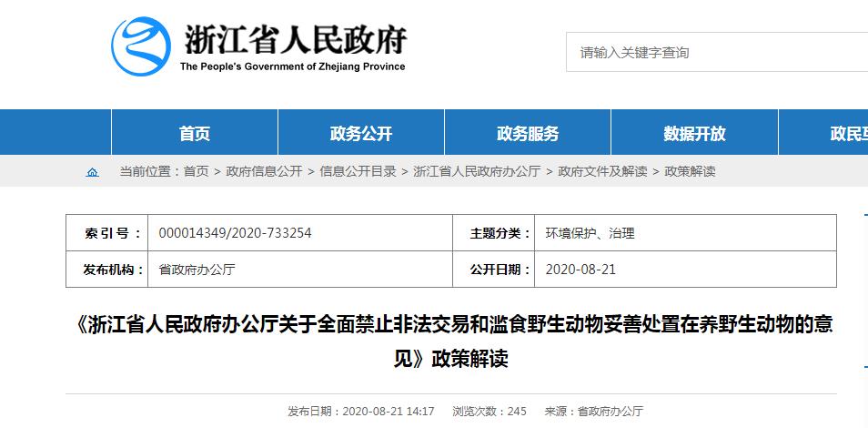Click the Zhejiang government logo icon

(140, 47)
